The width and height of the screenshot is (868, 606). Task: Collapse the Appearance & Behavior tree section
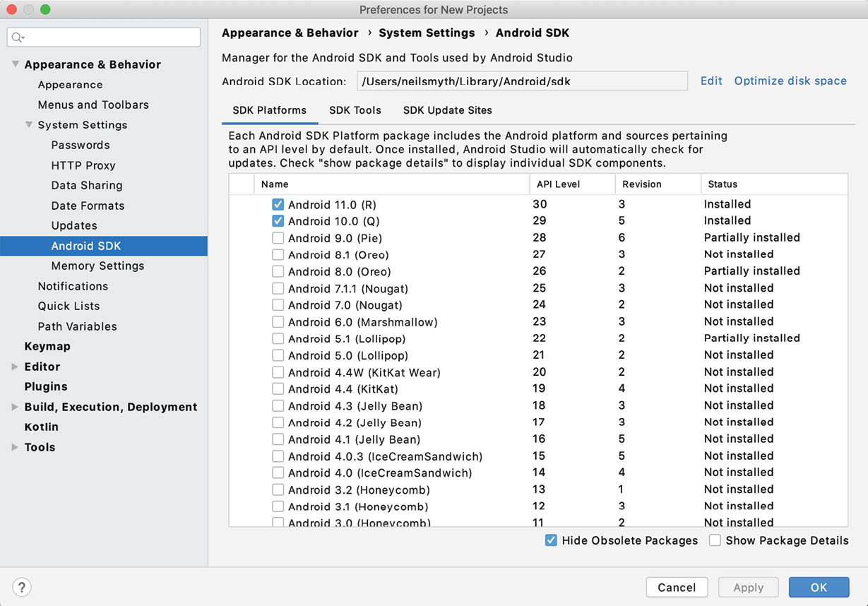coord(16,64)
